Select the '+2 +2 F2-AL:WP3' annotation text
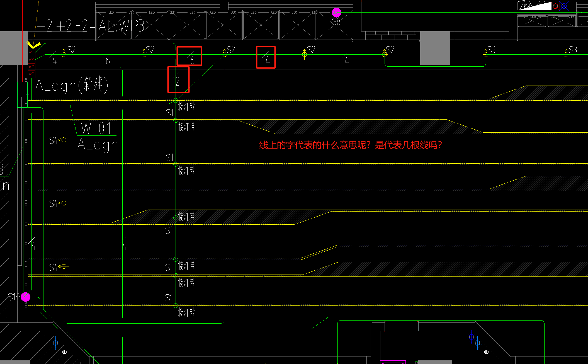The width and height of the screenshot is (588, 364). (x=91, y=26)
